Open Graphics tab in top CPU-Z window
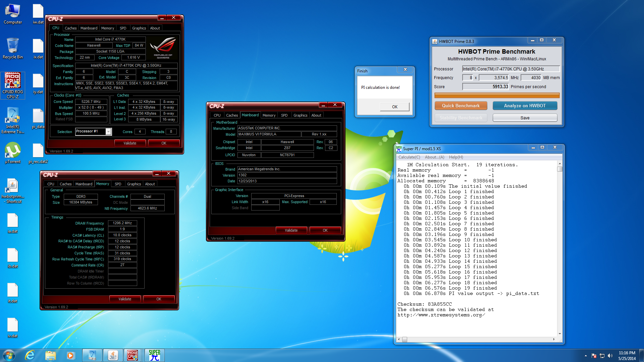Viewport: 644px width, 362px height. [139, 28]
